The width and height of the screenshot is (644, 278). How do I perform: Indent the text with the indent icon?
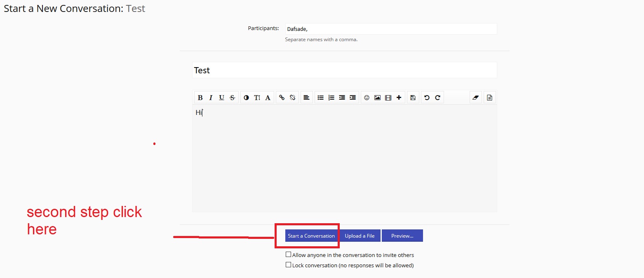[353, 98]
